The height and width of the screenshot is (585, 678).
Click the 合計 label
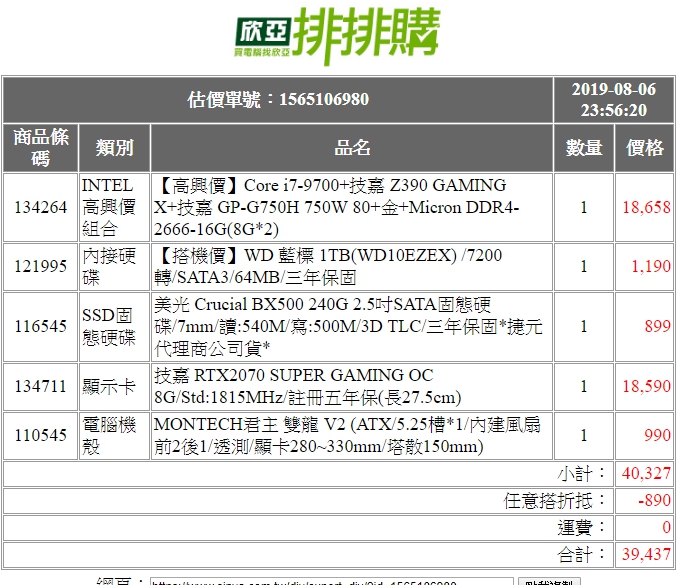point(581,555)
